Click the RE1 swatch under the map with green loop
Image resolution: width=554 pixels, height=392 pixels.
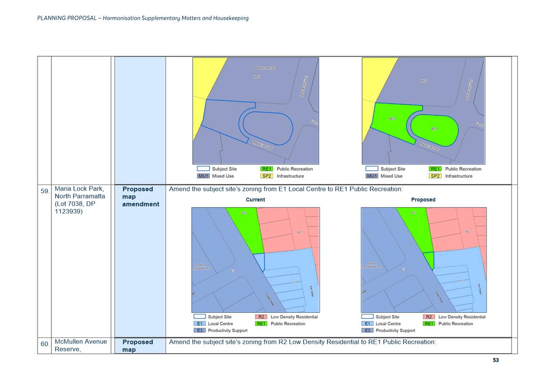pos(435,169)
